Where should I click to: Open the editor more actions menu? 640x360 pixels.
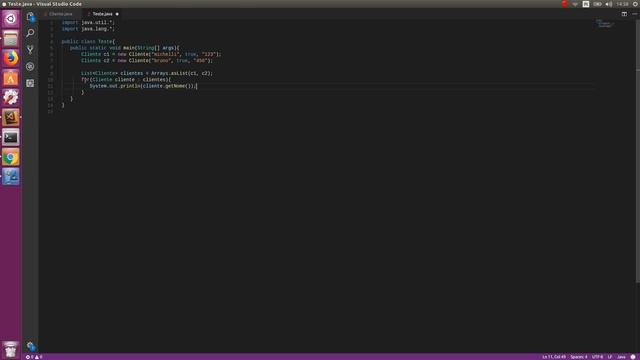click(x=635, y=14)
